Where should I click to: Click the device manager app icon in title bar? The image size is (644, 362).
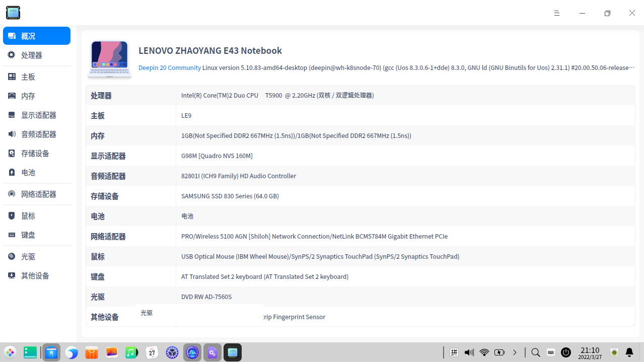coord(13,13)
